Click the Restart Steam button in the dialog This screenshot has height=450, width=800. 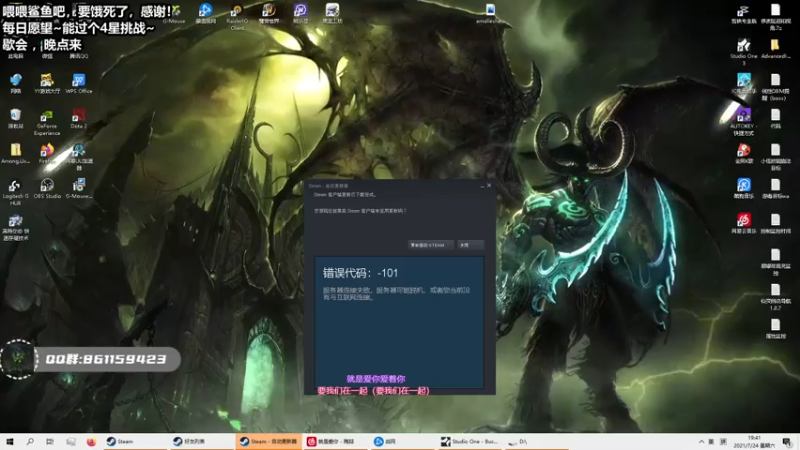[x=431, y=245]
